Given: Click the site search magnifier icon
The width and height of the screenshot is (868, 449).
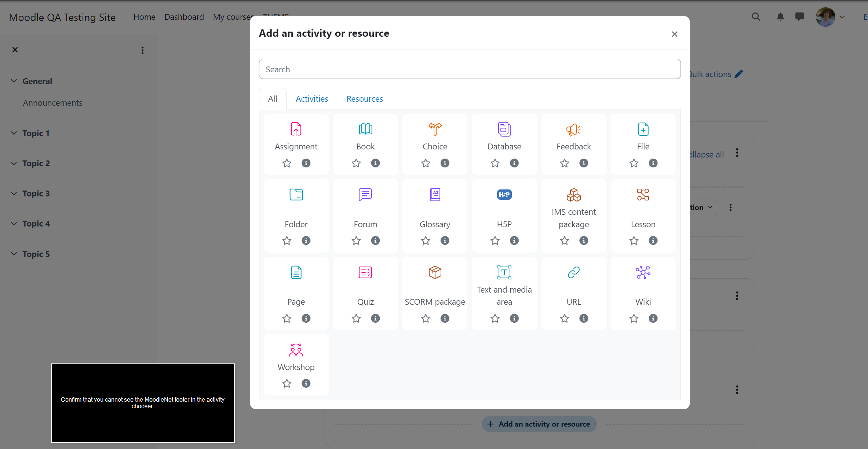Looking at the screenshot, I should point(756,17).
